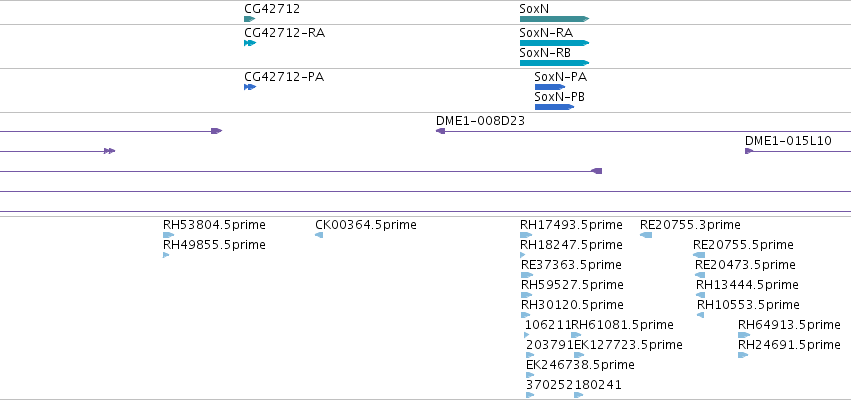Select the RH53804.5prime EST arrow
This screenshot has width=851, height=400.
(x=168, y=235)
